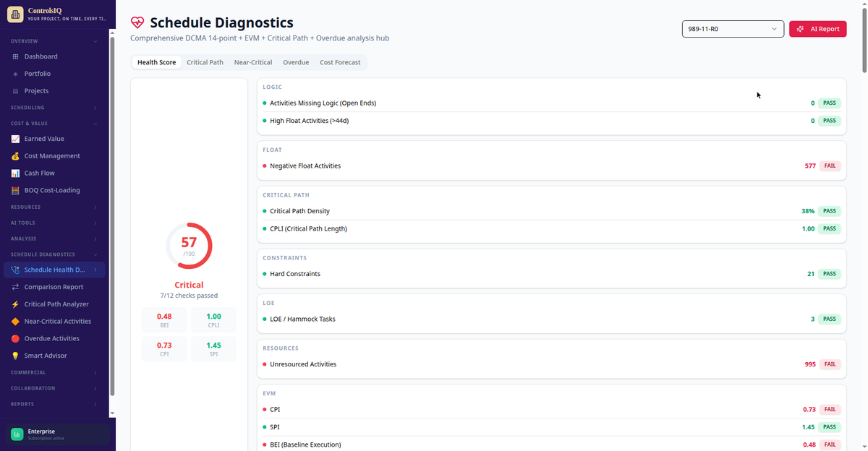Click 'CPLI (Critical Path Length)' row text
This screenshot has height=451, width=868.
coord(308,228)
